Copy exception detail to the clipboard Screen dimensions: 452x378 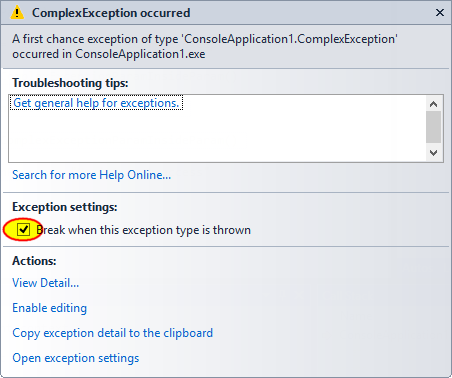(x=113, y=333)
